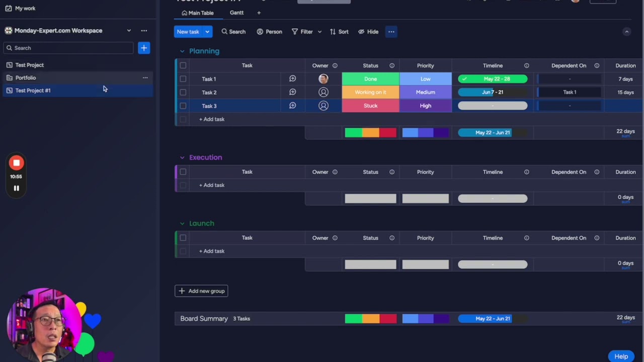The height and width of the screenshot is (362, 644).
Task: Add task in Planning group
Action: 212,119
